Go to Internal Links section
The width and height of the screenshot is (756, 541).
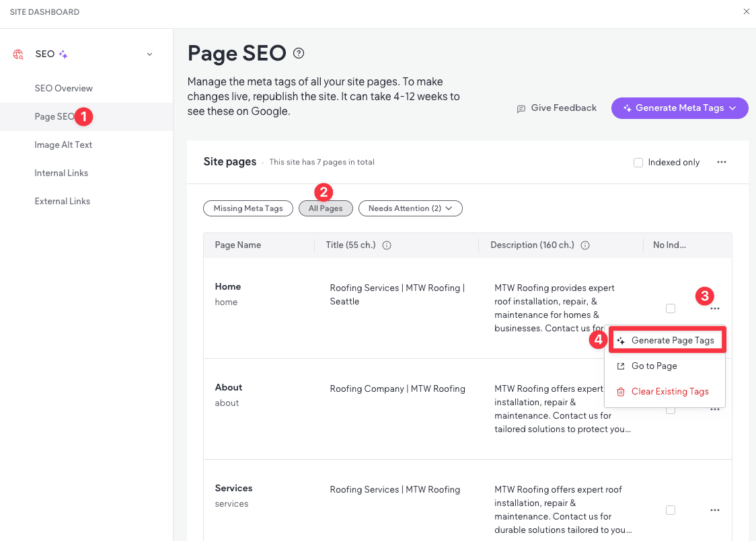[x=61, y=173]
